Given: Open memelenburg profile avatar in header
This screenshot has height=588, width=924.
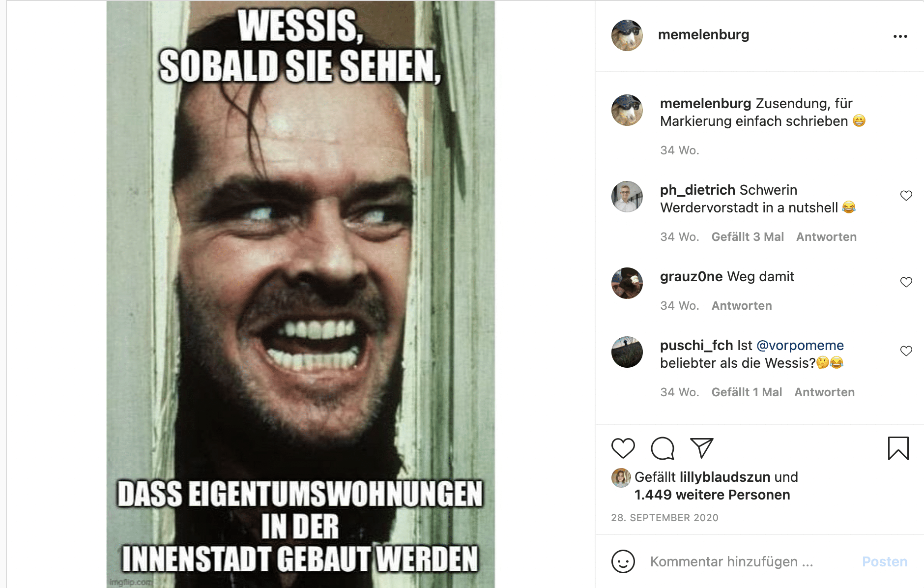Looking at the screenshot, I should pyautogui.click(x=627, y=35).
